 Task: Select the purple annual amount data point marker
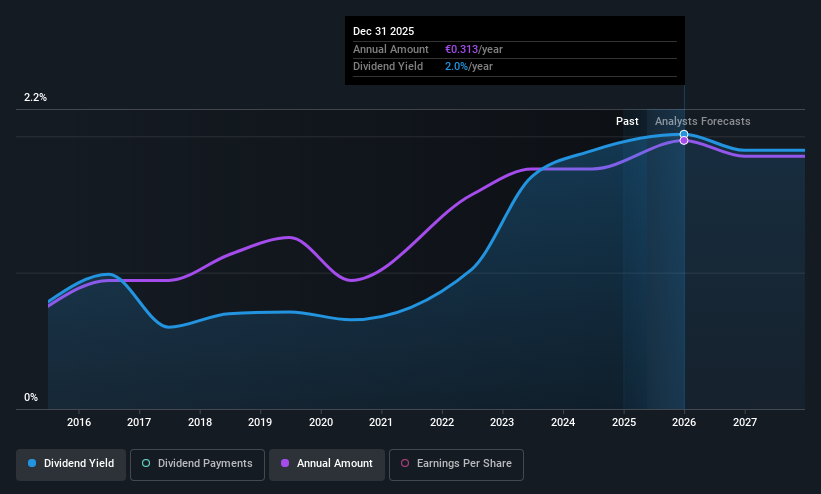[684, 141]
